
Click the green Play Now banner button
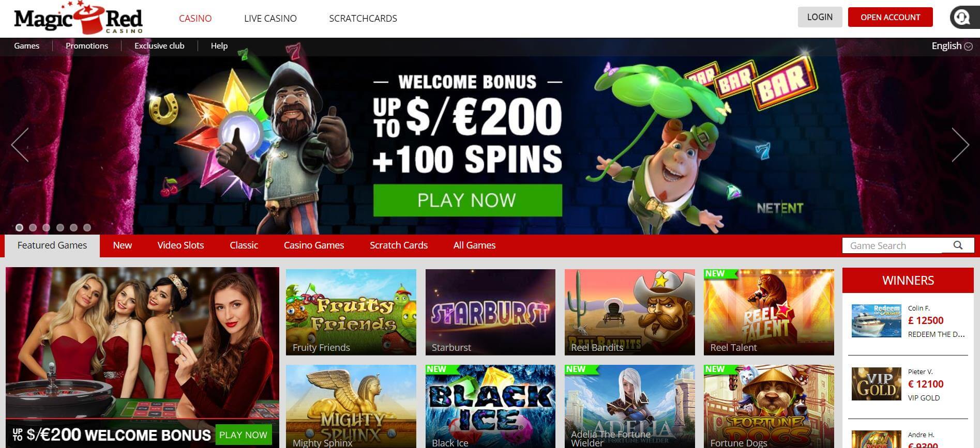coord(468,200)
